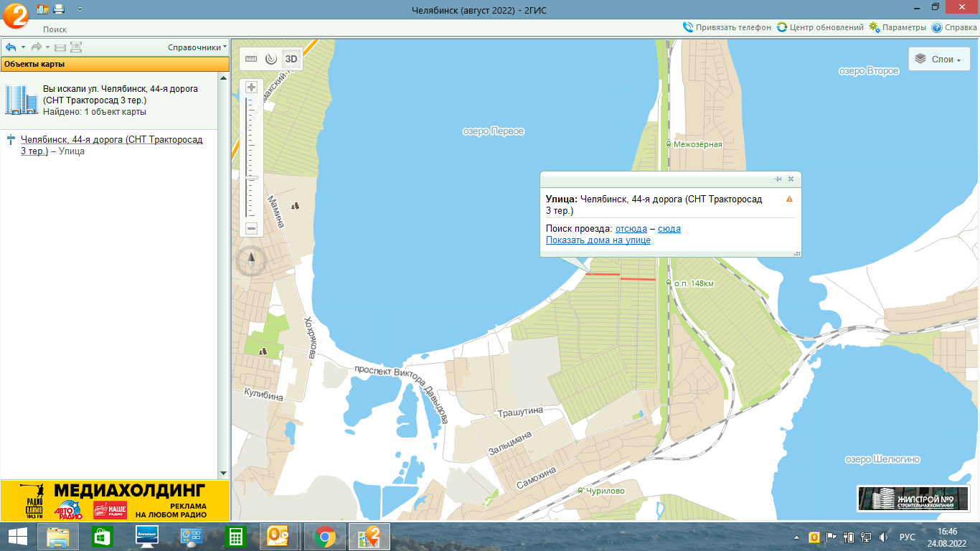Click the map zoom slider track
This screenshot has height=551, width=980.
(x=251, y=158)
